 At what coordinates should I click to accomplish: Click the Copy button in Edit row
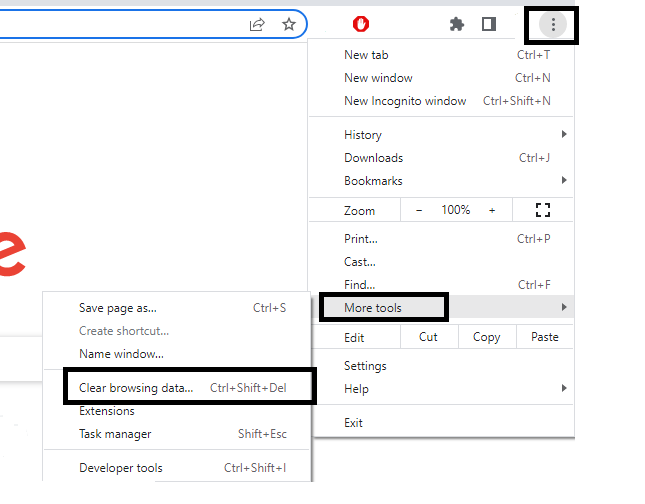(487, 337)
